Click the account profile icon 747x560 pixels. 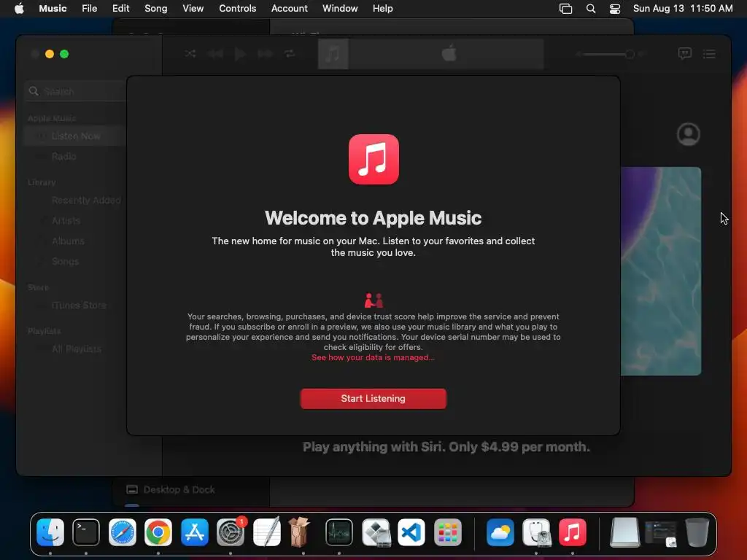pos(689,134)
